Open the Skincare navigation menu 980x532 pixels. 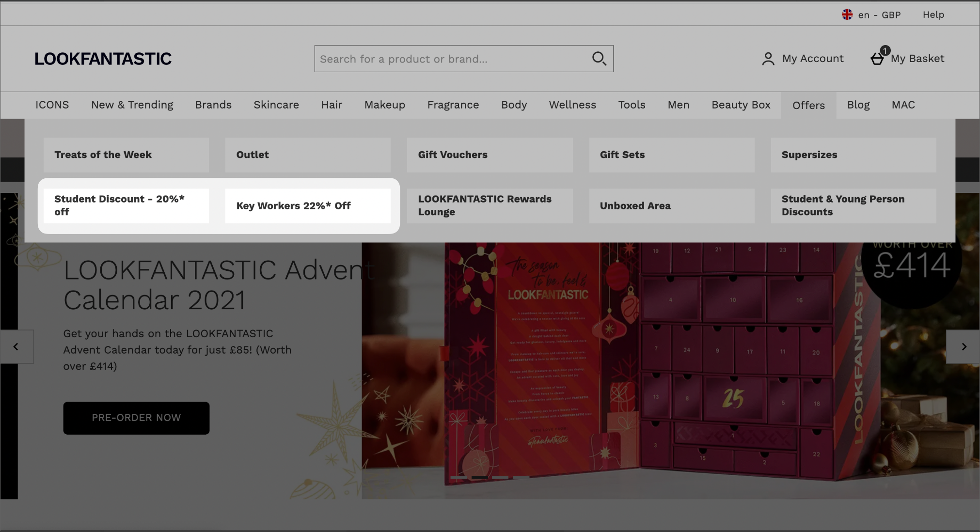click(276, 105)
